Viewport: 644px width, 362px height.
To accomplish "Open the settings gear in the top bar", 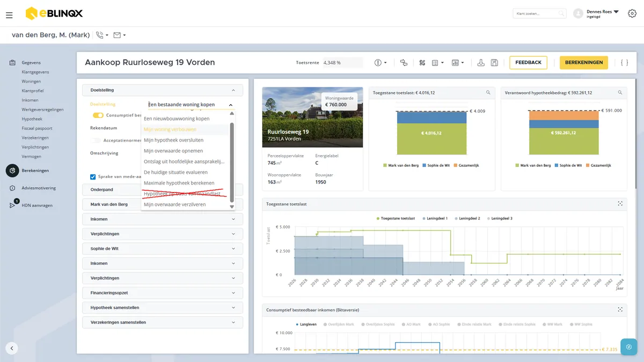I will 632,14.
